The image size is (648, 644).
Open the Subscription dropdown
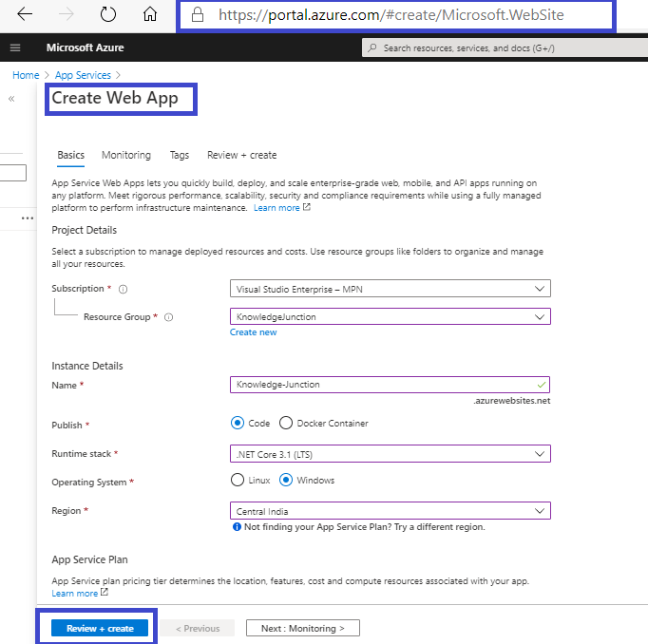(391, 289)
